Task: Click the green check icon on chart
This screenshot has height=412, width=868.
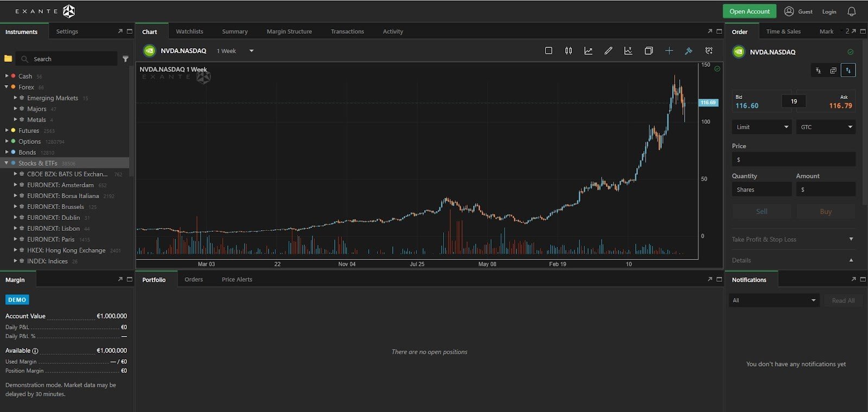Action: tap(717, 69)
